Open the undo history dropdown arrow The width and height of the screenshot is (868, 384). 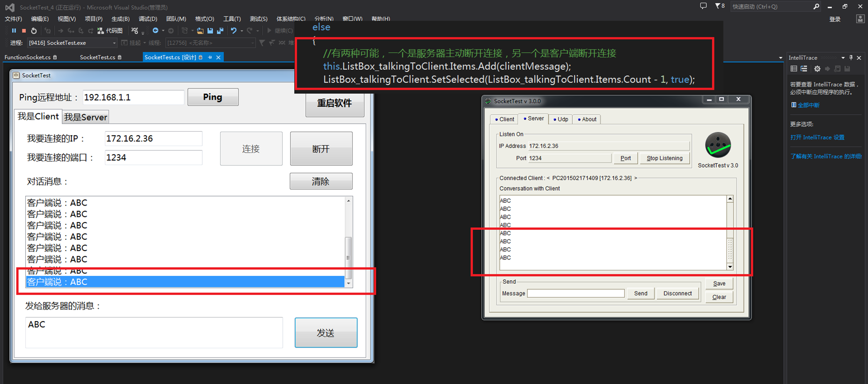click(242, 30)
